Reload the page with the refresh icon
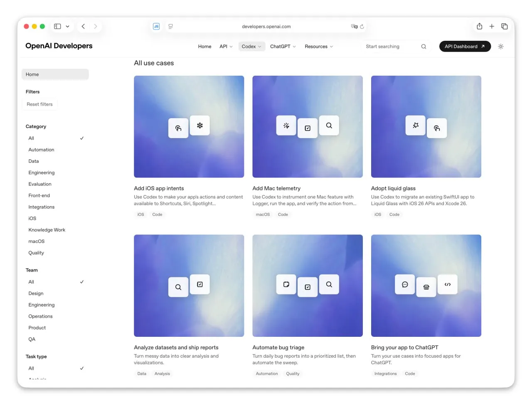532x405 pixels. click(x=362, y=26)
